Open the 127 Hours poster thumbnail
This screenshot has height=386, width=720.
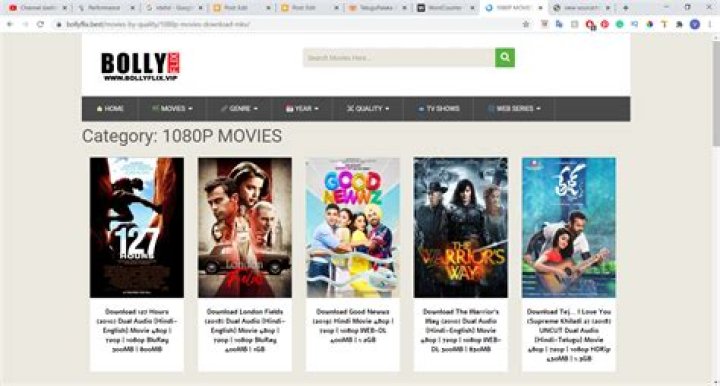click(137, 228)
